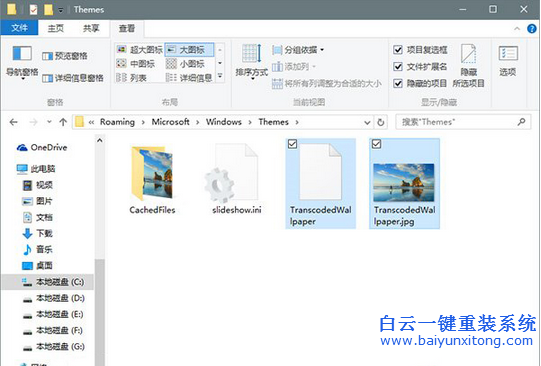Switch to the 主页 ribbon tab
This screenshot has width=541, height=366.
pos(56,28)
